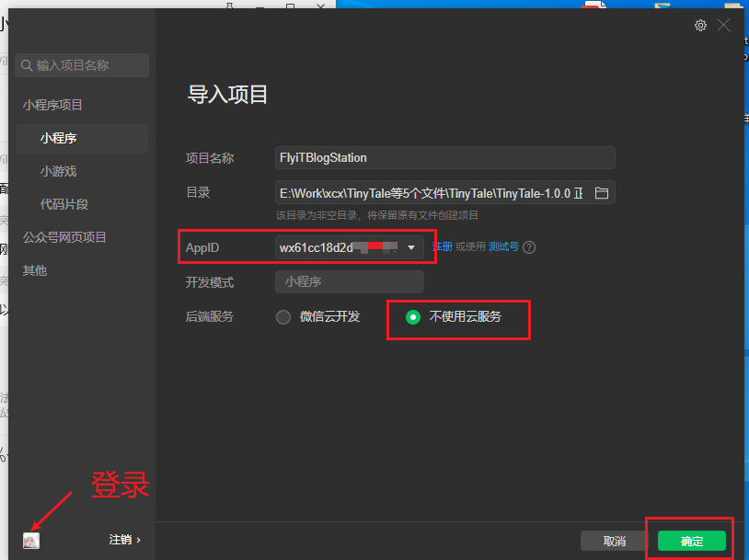Click 注销 to log out
Viewport: 749px width, 560px height.
(x=120, y=540)
